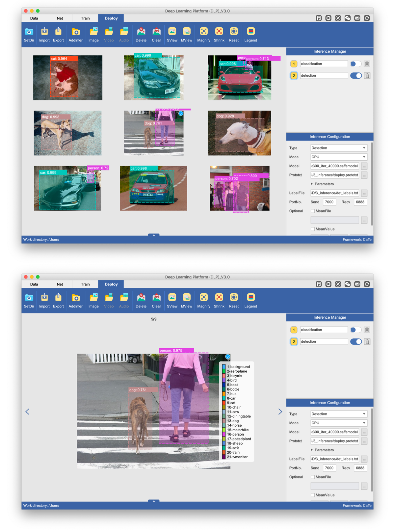Open the Mode CPU dropdown in the single-image window
Viewport: 395px width, 532px height.
point(339,423)
